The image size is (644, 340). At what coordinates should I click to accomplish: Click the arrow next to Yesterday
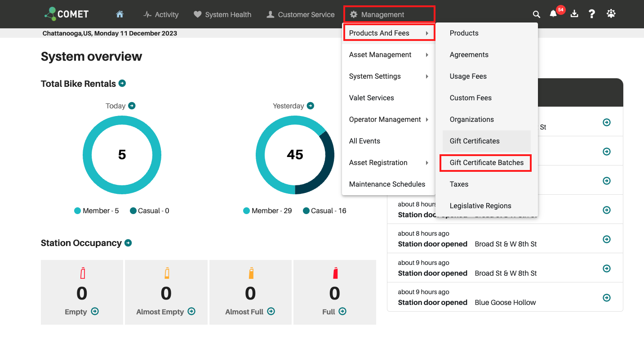click(311, 106)
